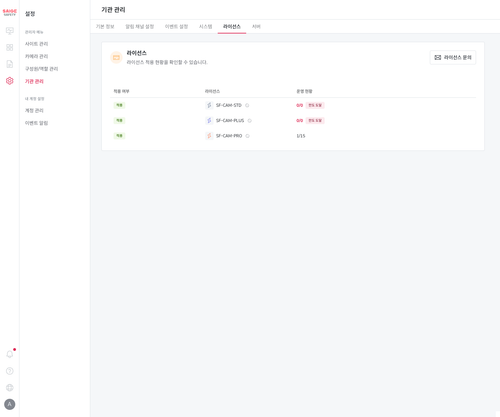Click the 1/15 usage value

pos(301,136)
